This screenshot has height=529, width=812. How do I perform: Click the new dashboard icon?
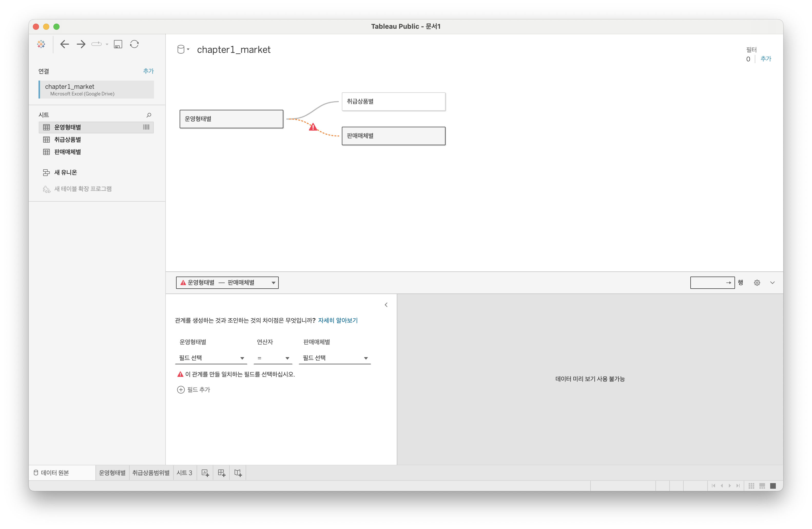[x=221, y=473]
